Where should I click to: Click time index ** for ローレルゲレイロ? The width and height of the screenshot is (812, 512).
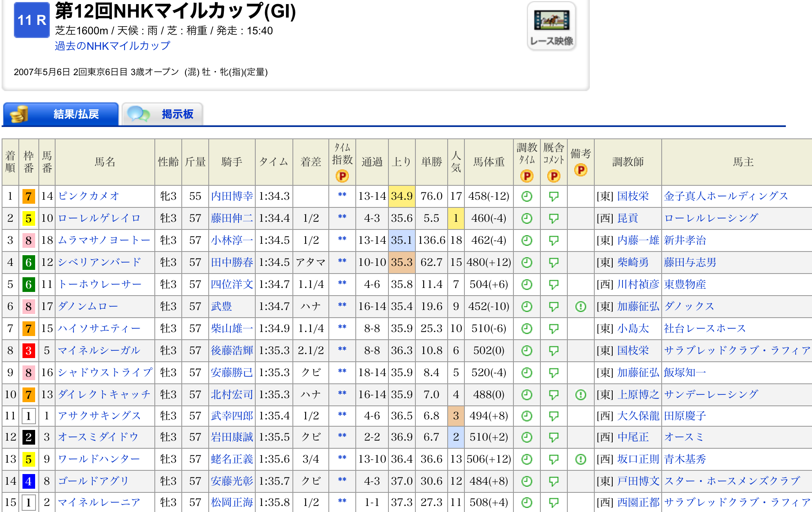[x=342, y=217]
